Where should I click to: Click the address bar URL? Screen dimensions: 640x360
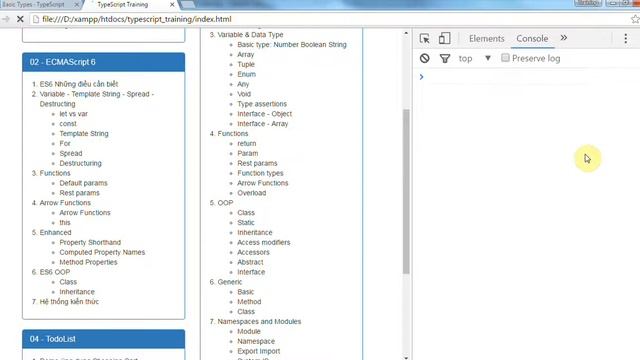click(137, 19)
